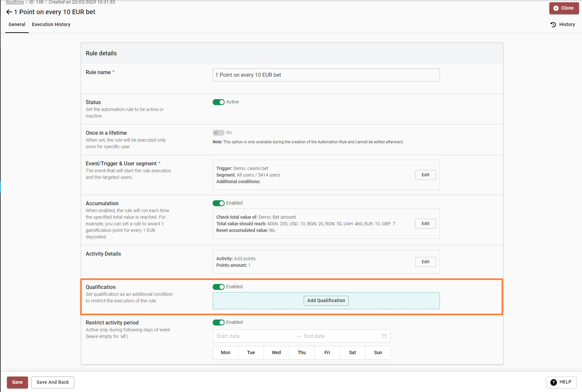This screenshot has width=582, height=392.
Task: Edit the Event/Trigger & User segment
Action: pyautogui.click(x=425, y=175)
